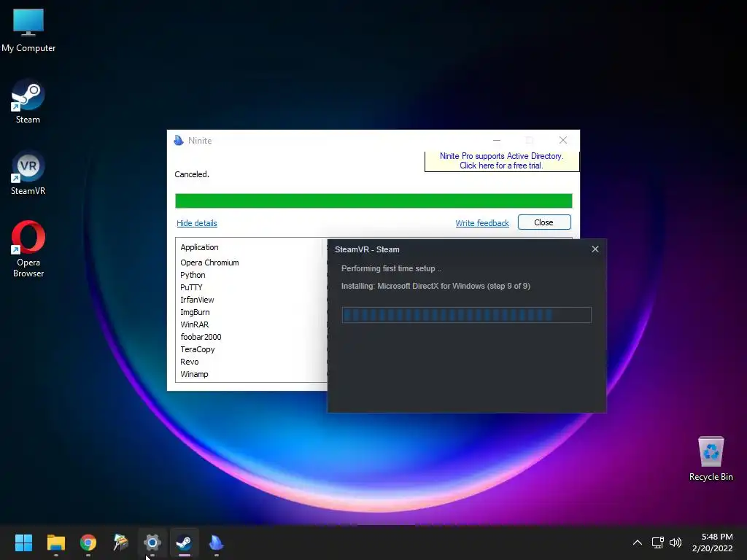
Task: Select the Recycle Bin icon
Action: pyautogui.click(x=711, y=459)
